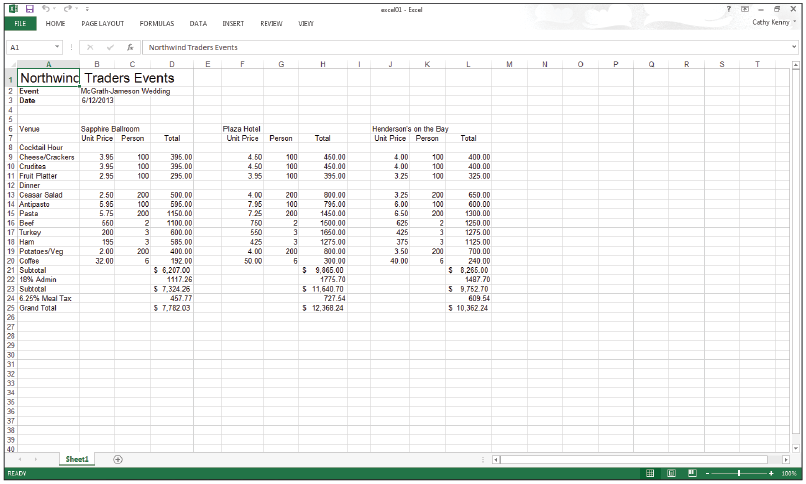Expand the formula bar

tap(795, 47)
